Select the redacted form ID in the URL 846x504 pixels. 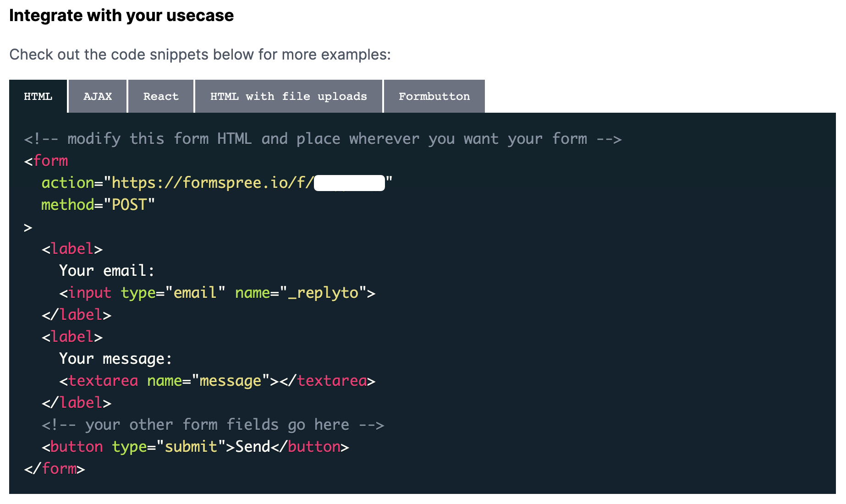point(349,182)
